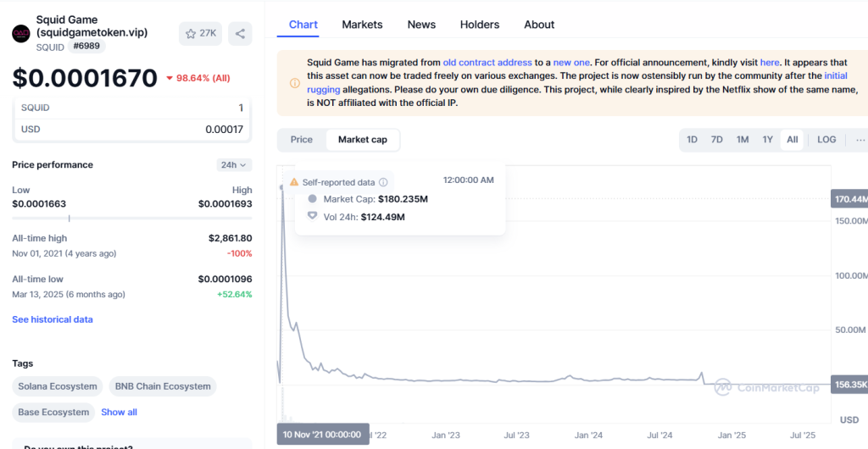Set chart range to 1M
The image size is (868, 449).
coord(743,140)
